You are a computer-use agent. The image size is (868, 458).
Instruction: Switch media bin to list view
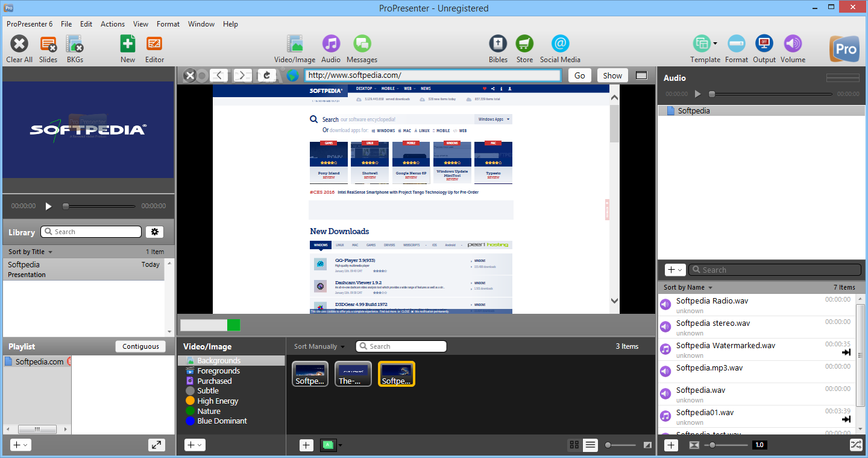590,445
